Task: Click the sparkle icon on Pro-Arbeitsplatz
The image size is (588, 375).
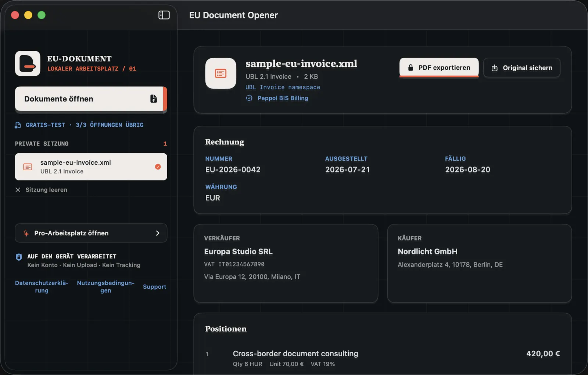Action: click(x=26, y=233)
